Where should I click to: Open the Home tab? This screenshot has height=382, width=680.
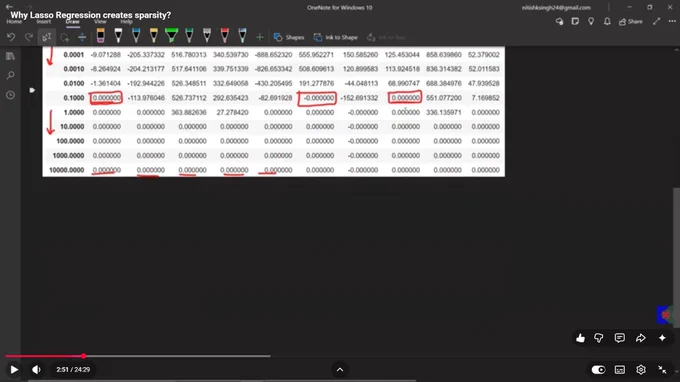coord(14,22)
